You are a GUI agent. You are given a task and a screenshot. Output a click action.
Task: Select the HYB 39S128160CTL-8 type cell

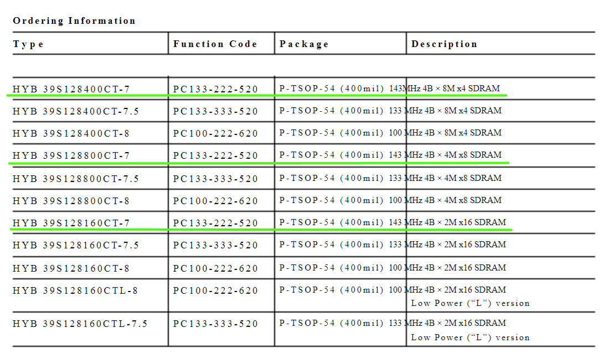click(75, 290)
